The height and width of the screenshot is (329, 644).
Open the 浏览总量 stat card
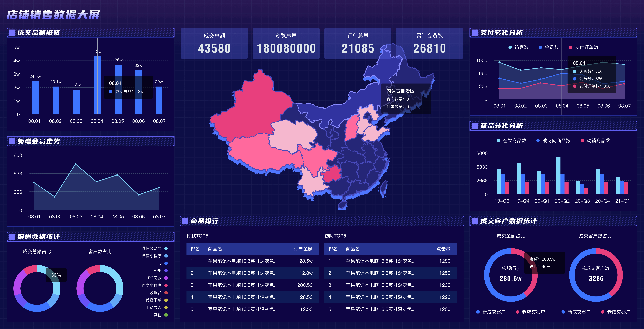(286, 43)
